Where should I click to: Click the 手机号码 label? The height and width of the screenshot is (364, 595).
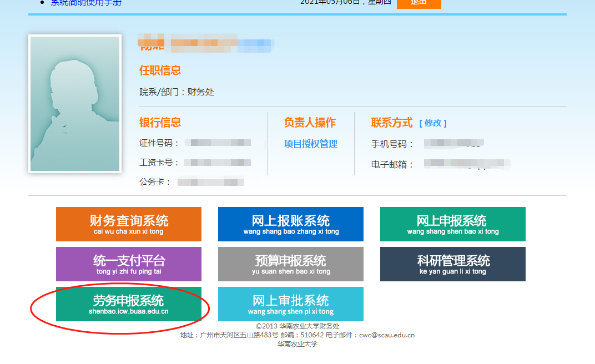click(392, 144)
